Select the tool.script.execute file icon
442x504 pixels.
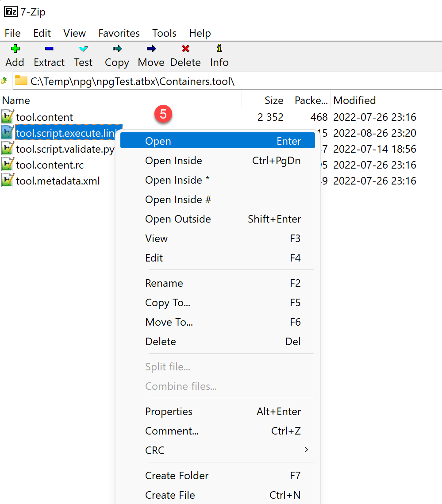pos(8,132)
